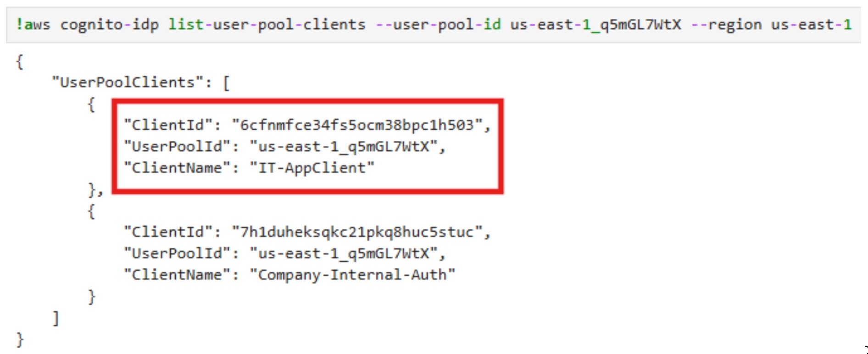The width and height of the screenshot is (868, 354).
Task: Click the final closing curly brace
Action: 20,339
